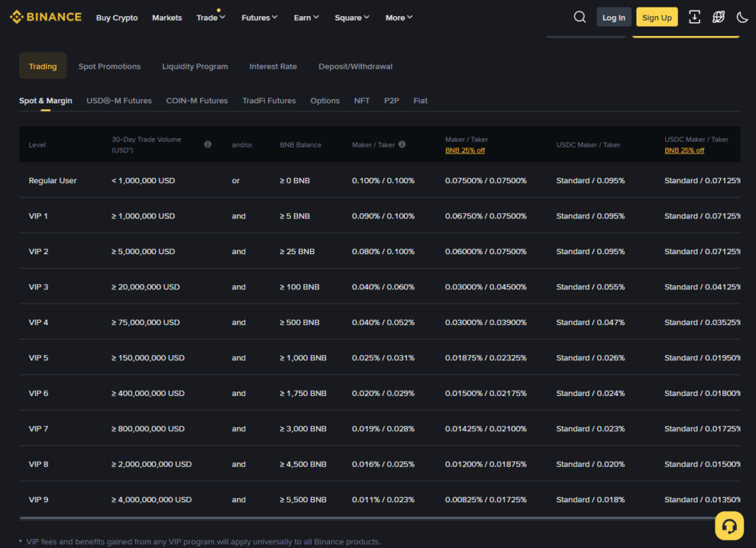This screenshot has height=548, width=756.
Task: Click the Sign Up button
Action: (x=656, y=18)
